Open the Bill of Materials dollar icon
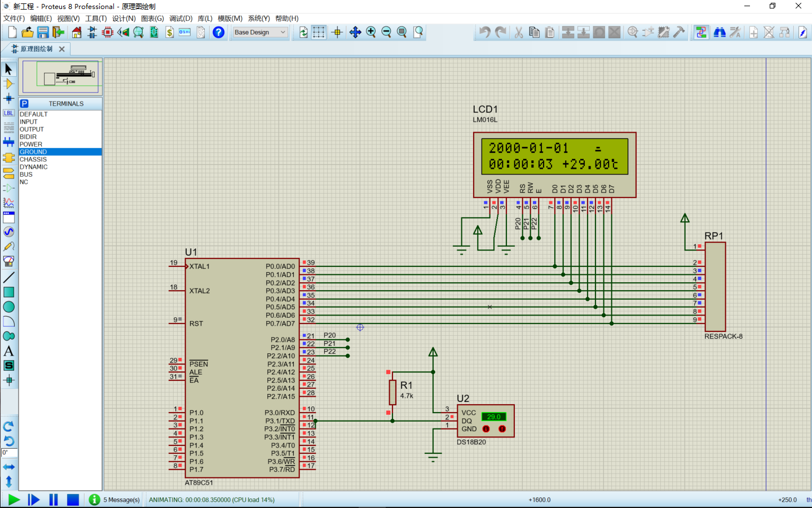Image resolution: width=812 pixels, height=508 pixels. click(x=169, y=32)
